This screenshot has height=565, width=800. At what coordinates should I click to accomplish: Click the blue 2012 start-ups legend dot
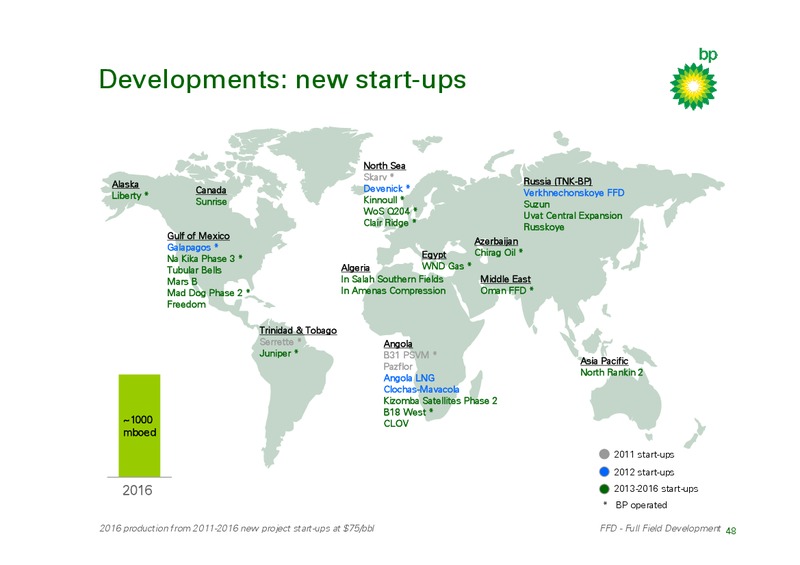point(604,472)
